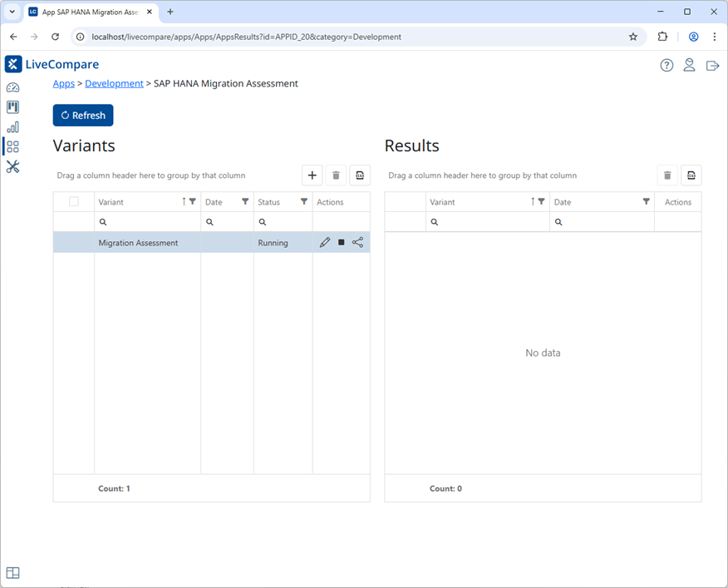728x588 pixels.
Task: Stop the running Migration Assessment variant
Action: (342, 242)
